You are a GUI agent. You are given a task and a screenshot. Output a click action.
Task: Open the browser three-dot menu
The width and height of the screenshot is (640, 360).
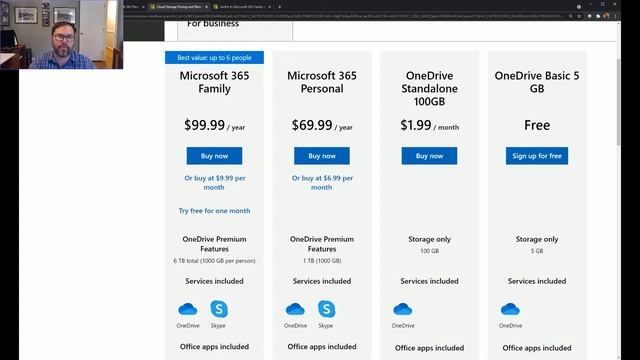pyautogui.click(x=615, y=16)
